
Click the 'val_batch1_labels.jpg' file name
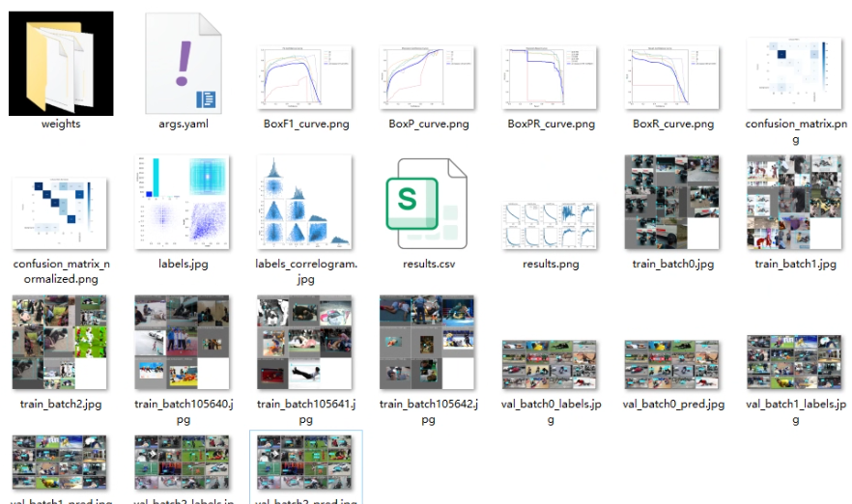coord(796,411)
